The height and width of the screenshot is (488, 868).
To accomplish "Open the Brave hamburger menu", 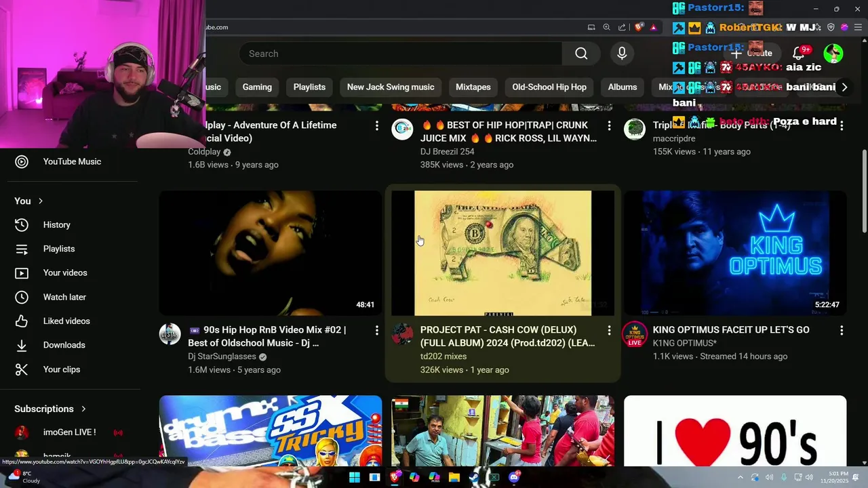I will (x=858, y=27).
